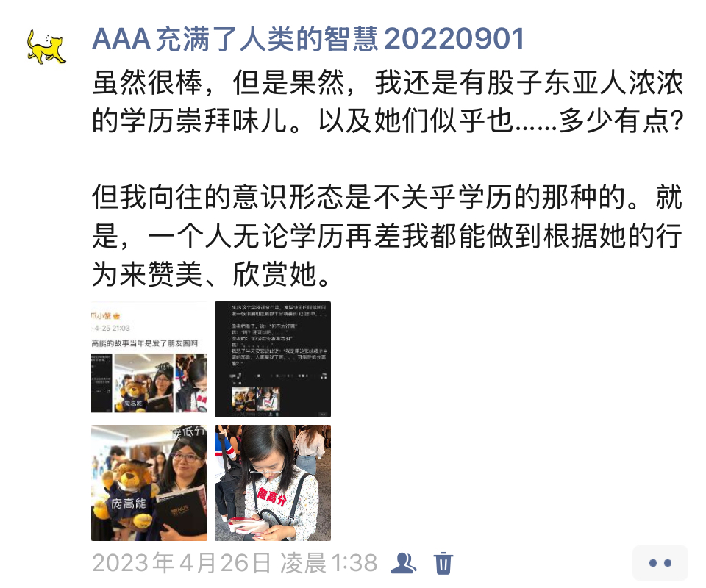The image size is (706, 588).
Task: Open the two-dot like and comment menu
Action: coord(660,563)
